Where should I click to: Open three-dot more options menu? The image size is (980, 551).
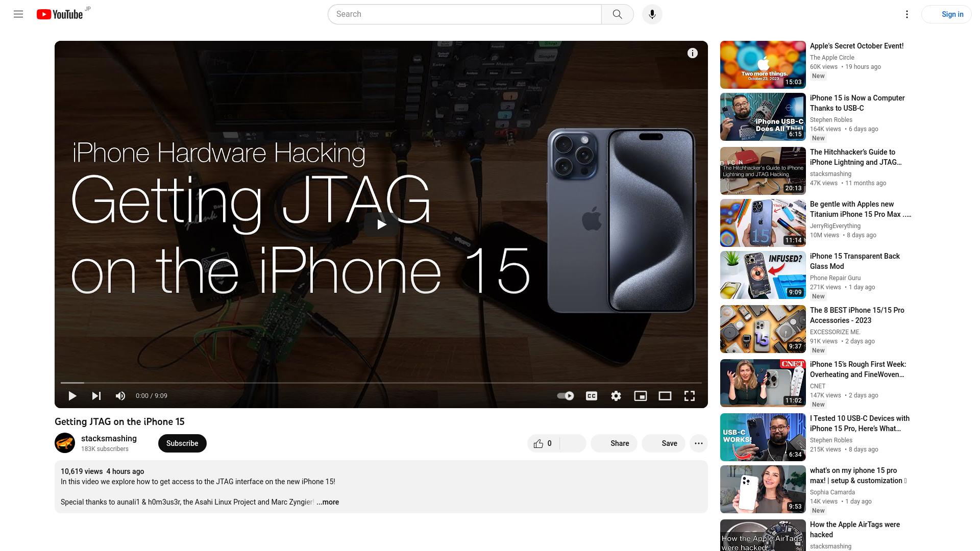click(698, 443)
